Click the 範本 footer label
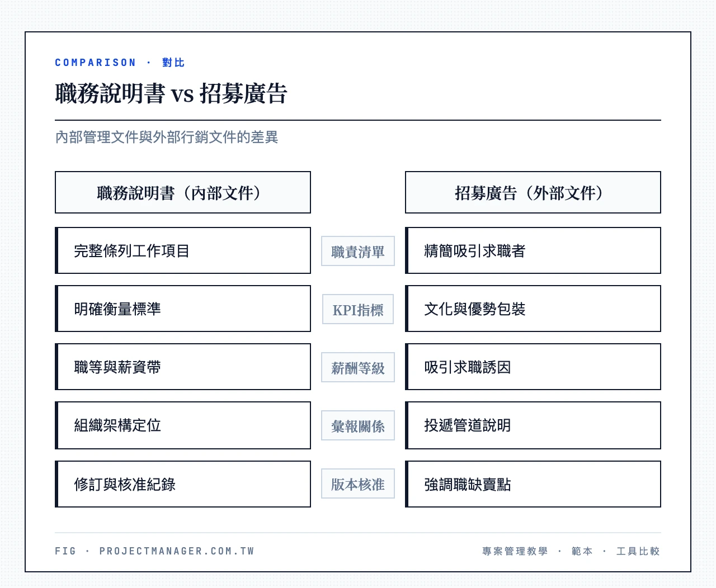 [582, 551]
